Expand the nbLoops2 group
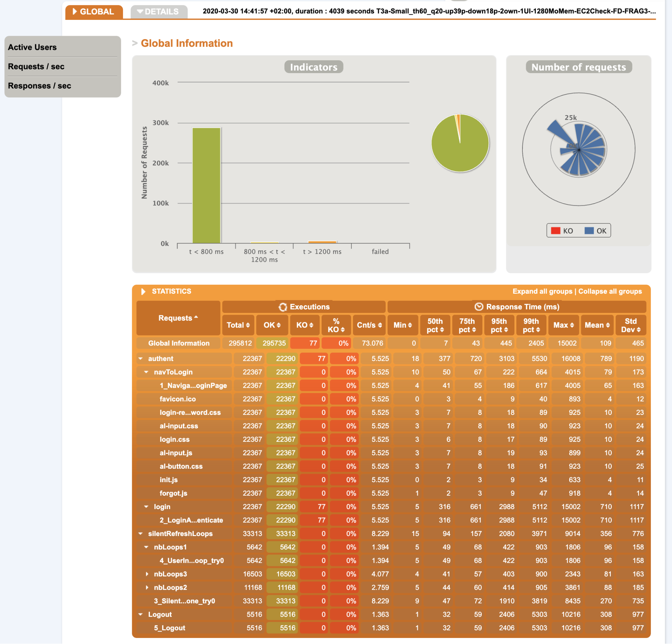 [x=147, y=587]
